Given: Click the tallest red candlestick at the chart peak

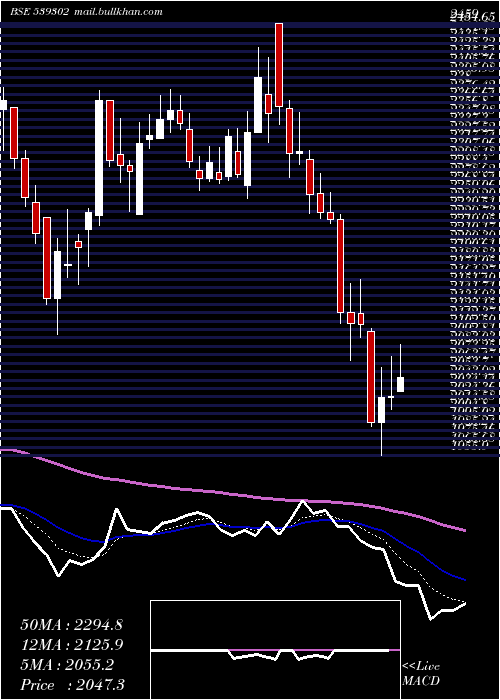Looking at the screenshot, I should (279, 65).
